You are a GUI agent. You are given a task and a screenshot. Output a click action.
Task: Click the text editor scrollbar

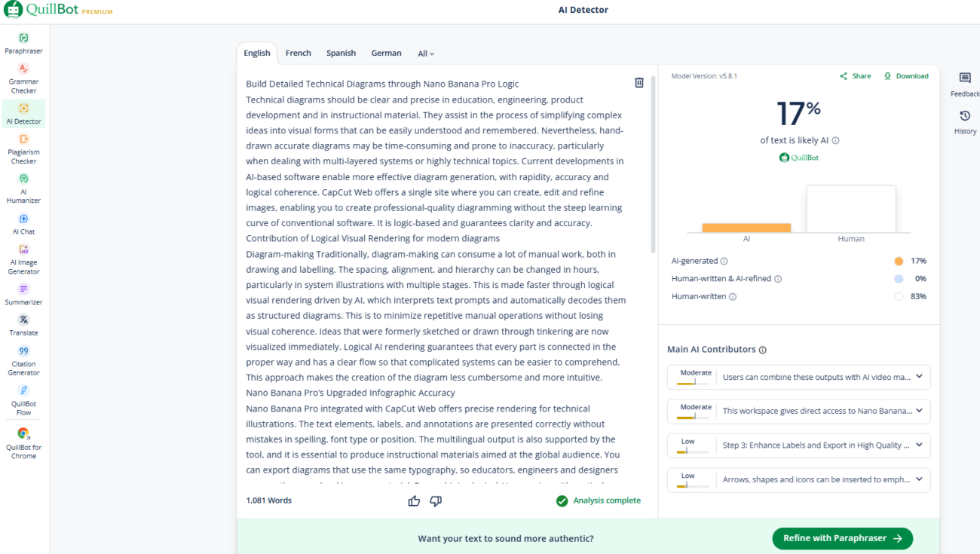pos(653,166)
